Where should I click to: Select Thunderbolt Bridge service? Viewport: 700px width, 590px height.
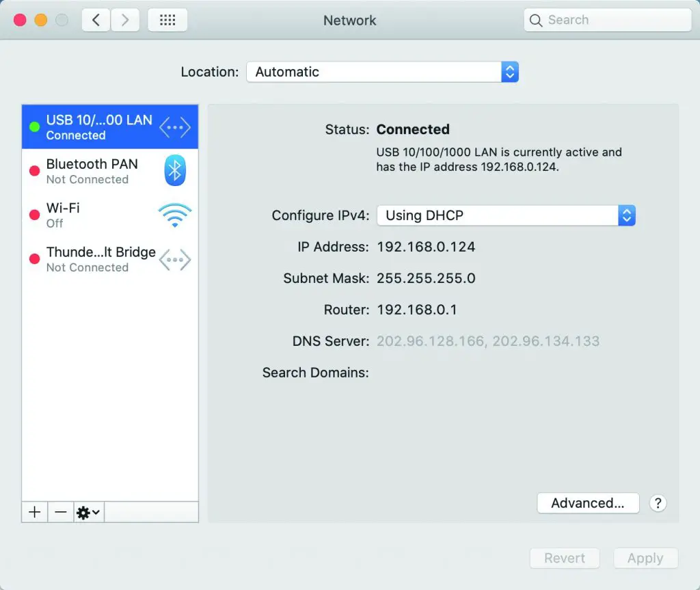tap(110, 259)
